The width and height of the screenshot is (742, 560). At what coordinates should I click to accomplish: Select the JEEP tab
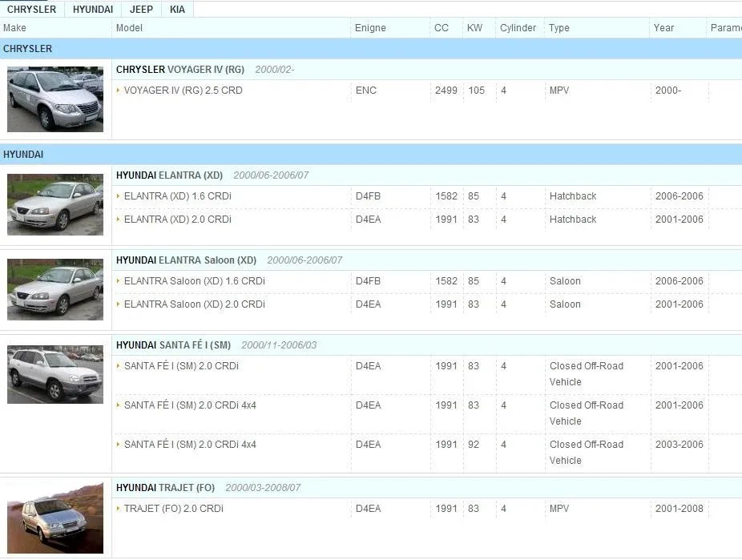click(141, 9)
